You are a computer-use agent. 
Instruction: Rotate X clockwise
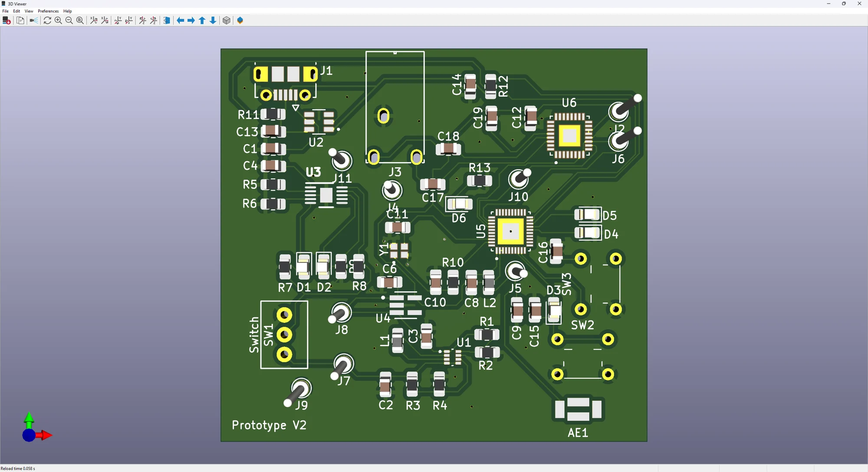94,20
